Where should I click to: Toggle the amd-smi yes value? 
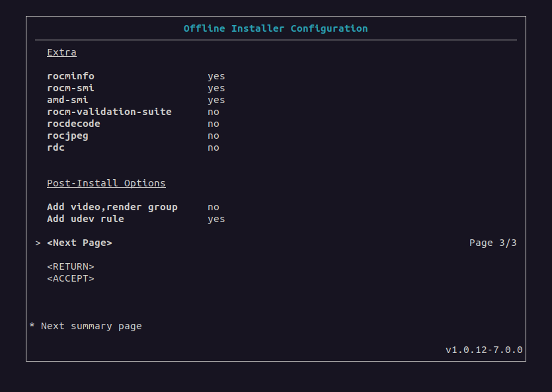click(x=216, y=100)
